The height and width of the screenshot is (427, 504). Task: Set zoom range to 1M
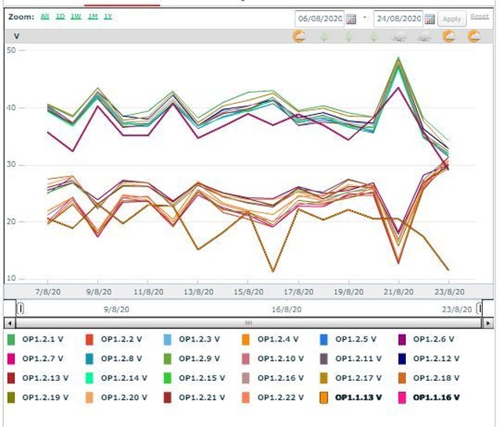point(93,16)
